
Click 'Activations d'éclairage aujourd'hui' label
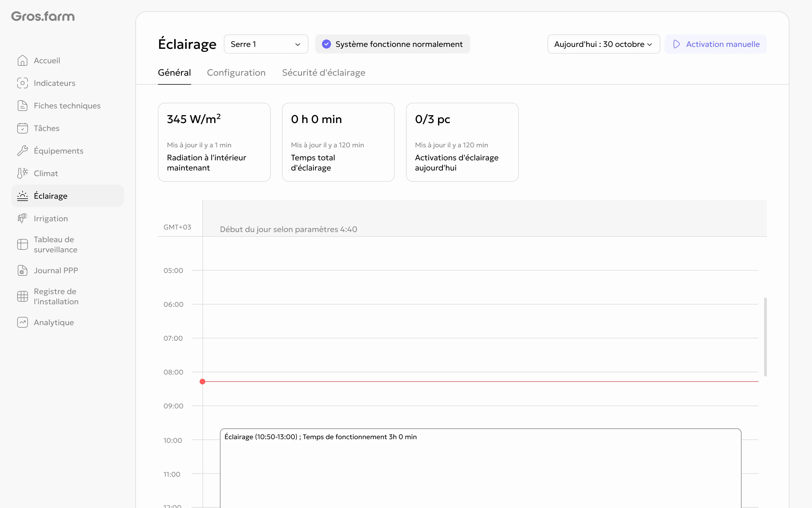tap(457, 163)
